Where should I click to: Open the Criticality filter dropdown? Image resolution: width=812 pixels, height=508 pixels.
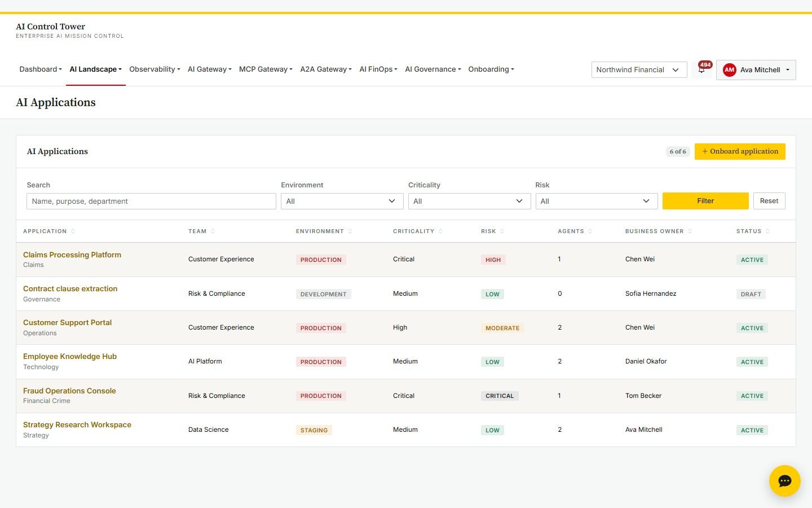[469, 202]
